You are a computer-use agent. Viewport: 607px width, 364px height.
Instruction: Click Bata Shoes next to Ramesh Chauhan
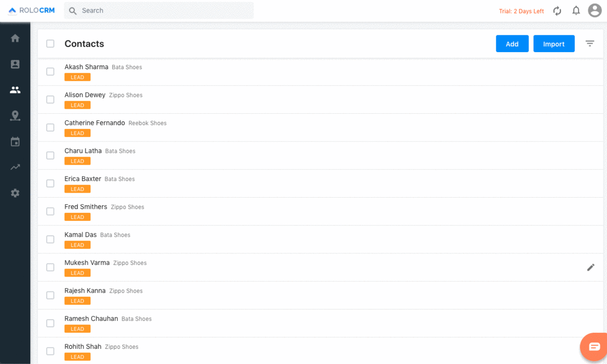(137, 319)
